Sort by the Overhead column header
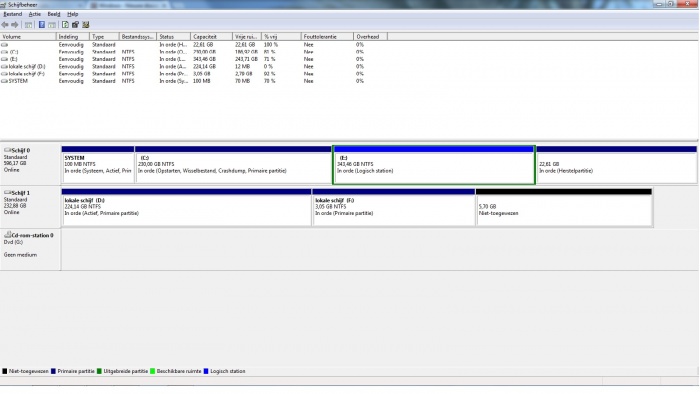The width and height of the screenshot is (700, 394). tap(370, 37)
